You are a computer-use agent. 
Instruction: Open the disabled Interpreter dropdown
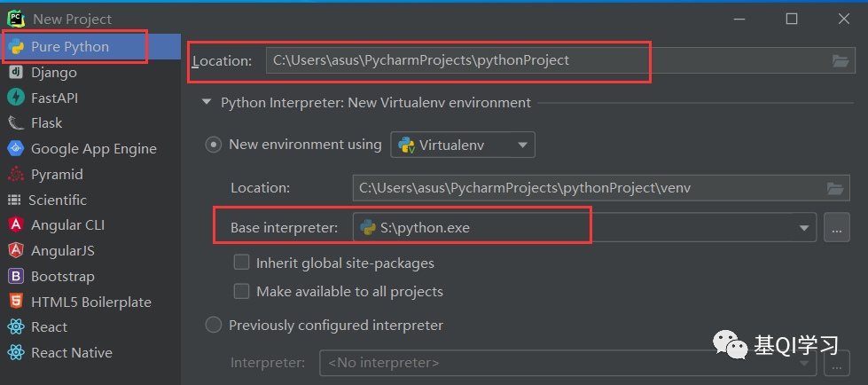(x=568, y=364)
